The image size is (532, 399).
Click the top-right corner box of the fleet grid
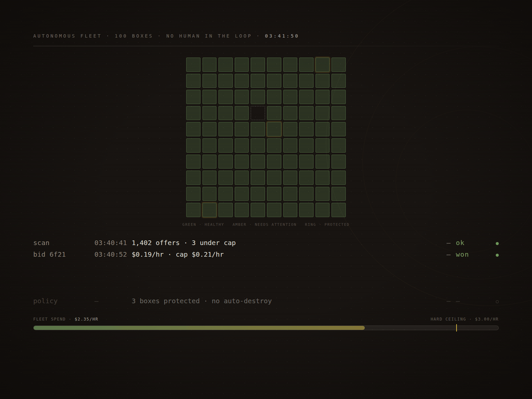(x=339, y=64)
